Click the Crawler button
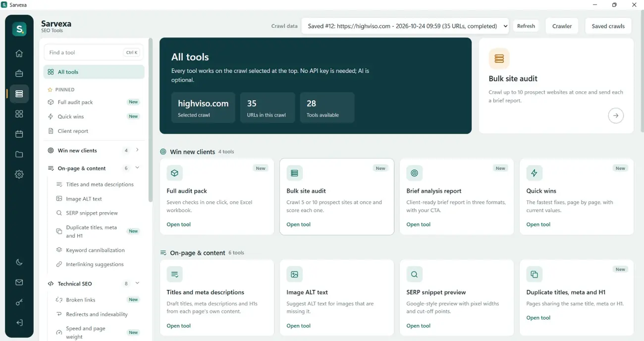Viewport: 644px width, 341px height. click(x=562, y=26)
